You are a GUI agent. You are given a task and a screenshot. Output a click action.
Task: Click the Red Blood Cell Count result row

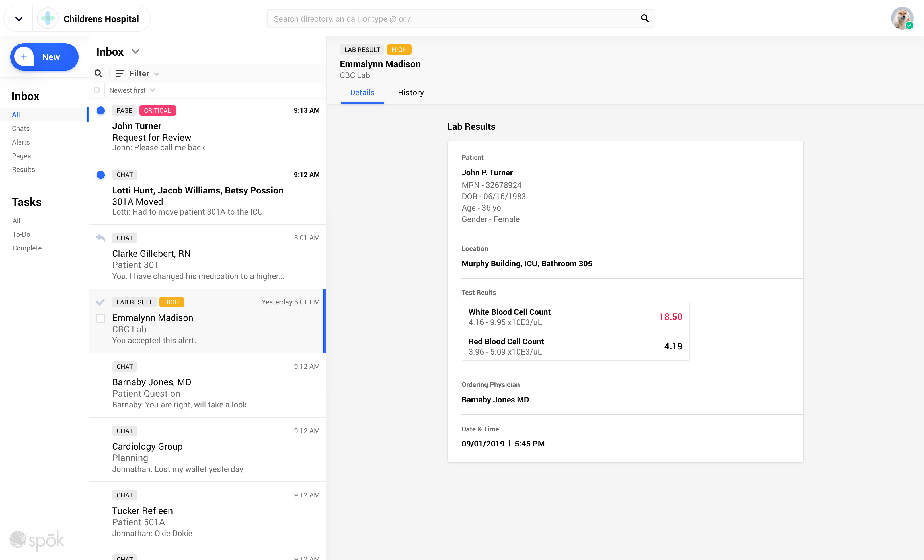click(x=576, y=346)
